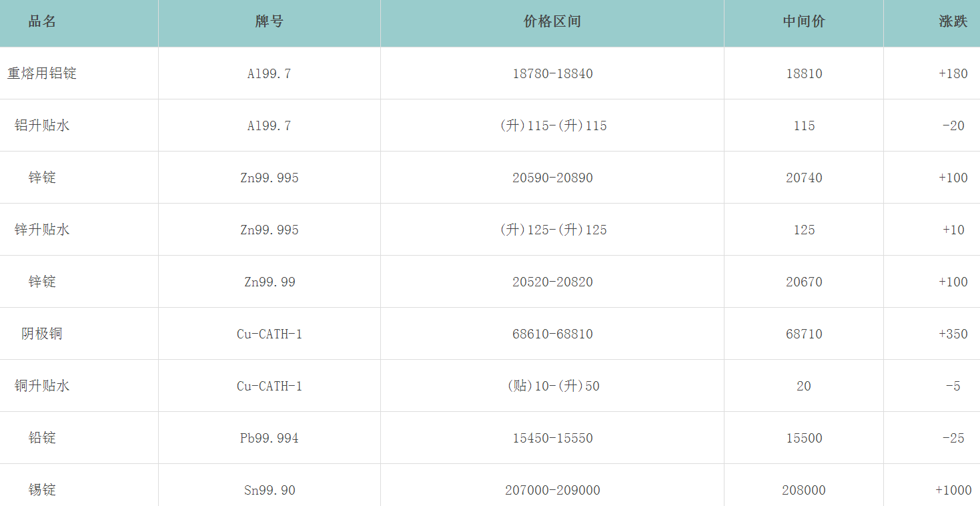The height and width of the screenshot is (506, 980).
Task: Click the 锡锭 product name
Action: pyautogui.click(x=42, y=490)
